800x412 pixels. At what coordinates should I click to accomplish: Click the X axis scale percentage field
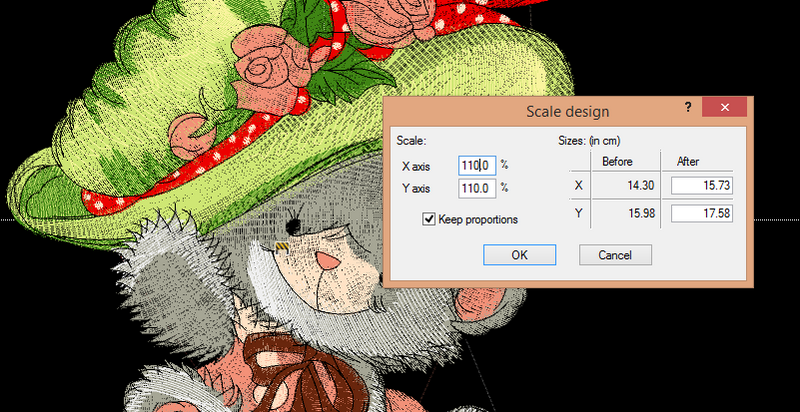(477, 166)
